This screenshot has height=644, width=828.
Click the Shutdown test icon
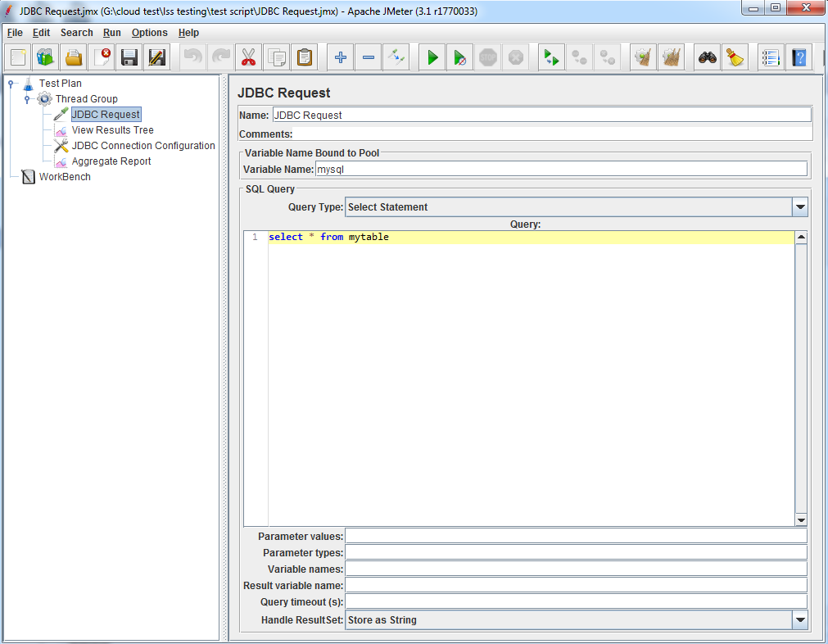pyautogui.click(x=517, y=57)
